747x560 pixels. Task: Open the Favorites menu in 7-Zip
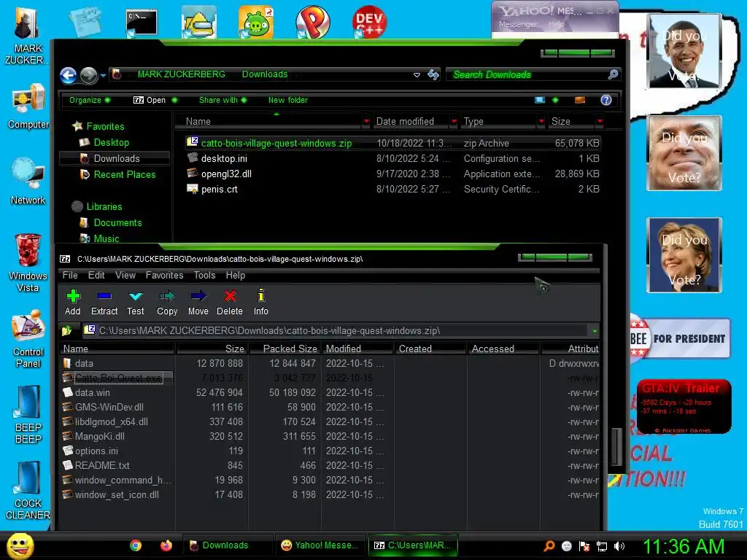tap(164, 275)
